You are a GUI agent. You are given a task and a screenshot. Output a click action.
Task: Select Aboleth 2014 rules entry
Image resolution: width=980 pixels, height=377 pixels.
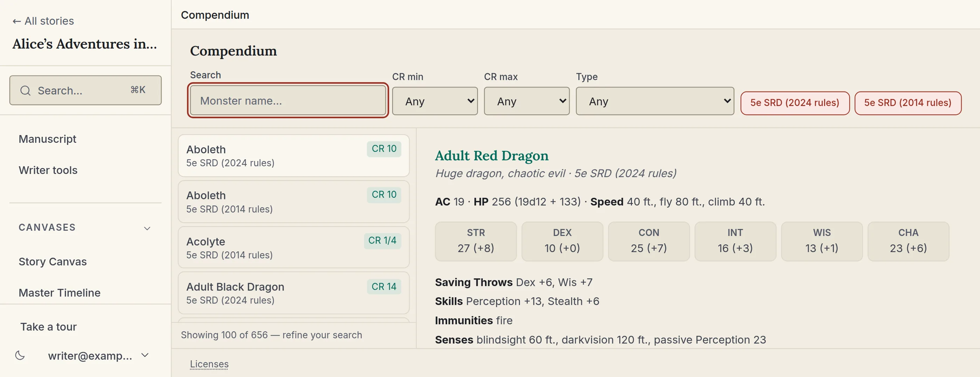294,202
